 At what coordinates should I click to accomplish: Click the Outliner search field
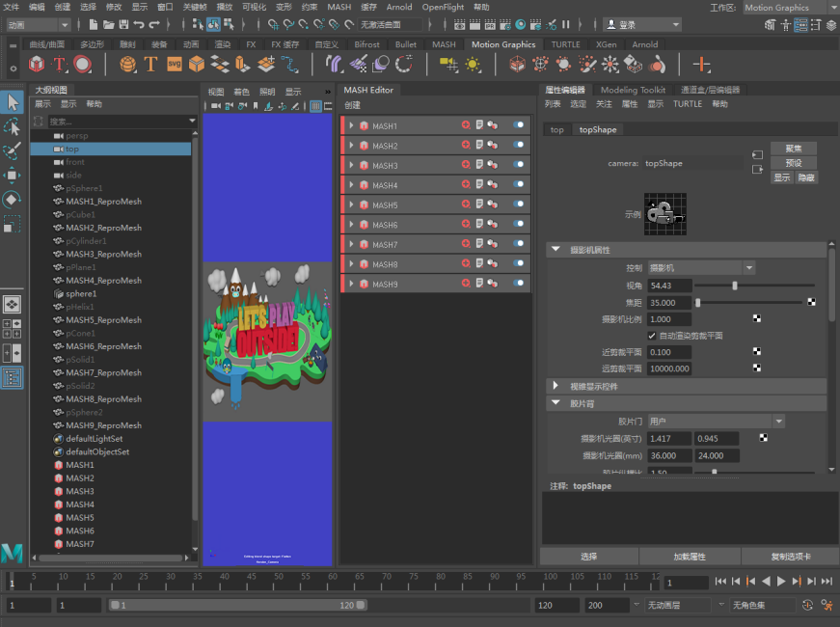point(118,122)
